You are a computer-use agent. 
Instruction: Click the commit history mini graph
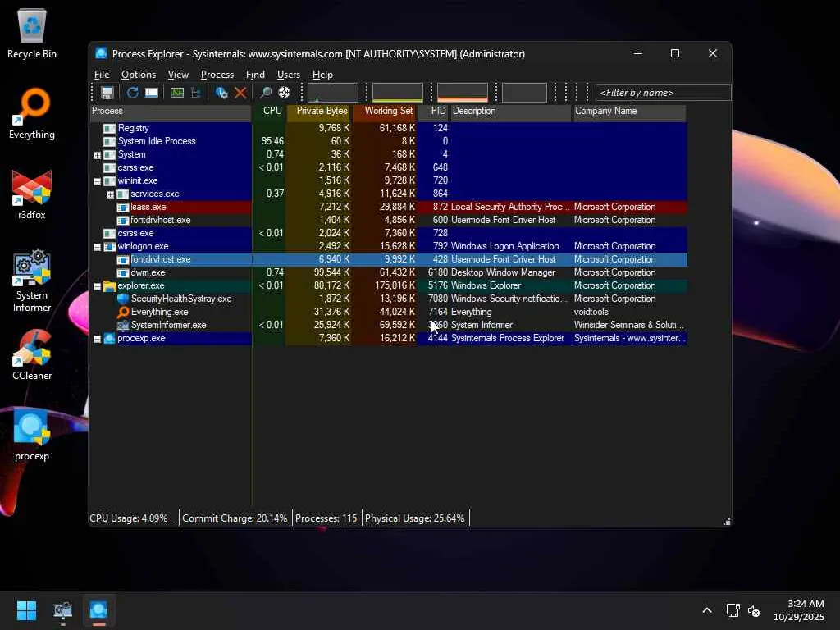(x=398, y=92)
